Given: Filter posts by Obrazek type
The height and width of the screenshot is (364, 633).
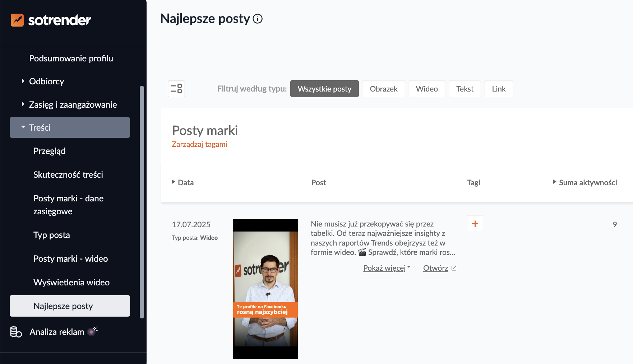Looking at the screenshot, I should click(383, 89).
